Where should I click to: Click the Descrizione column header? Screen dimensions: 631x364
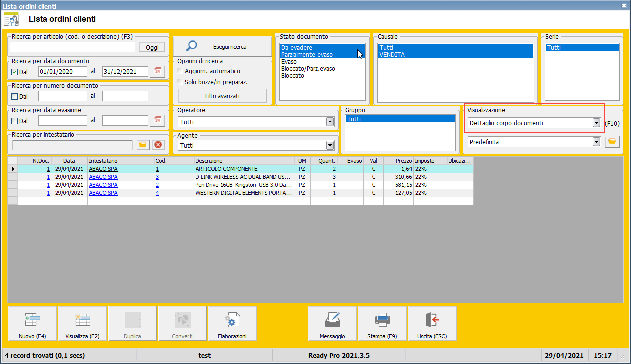[x=244, y=161]
